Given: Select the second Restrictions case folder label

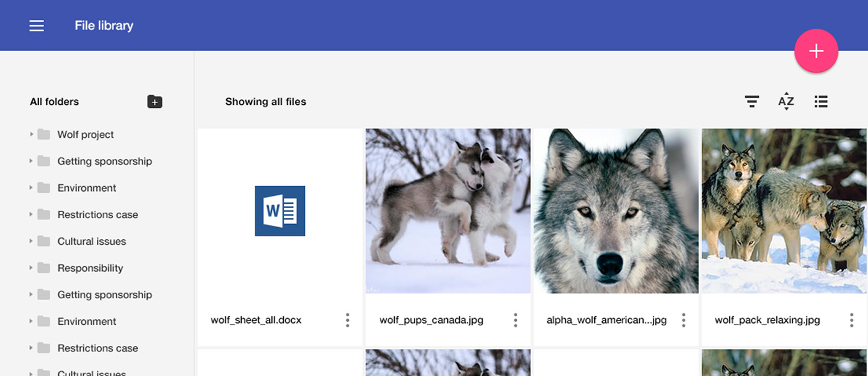Looking at the screenshot, I should tap(98, 348).
